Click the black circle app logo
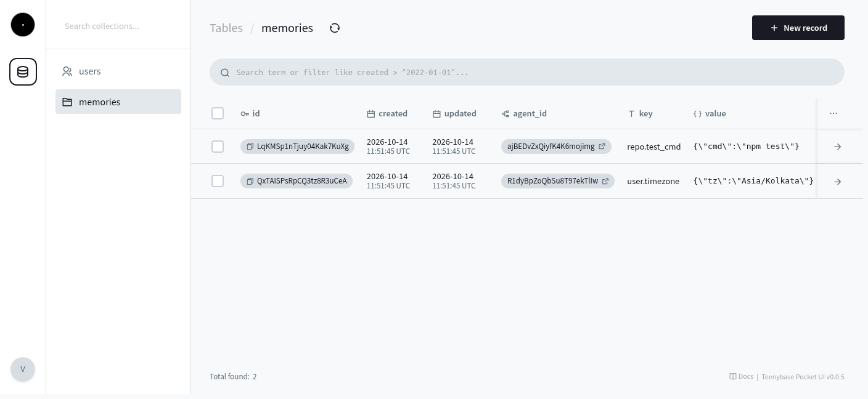The height and width of the screenshot is (399, 868). [x=23, y=25]
